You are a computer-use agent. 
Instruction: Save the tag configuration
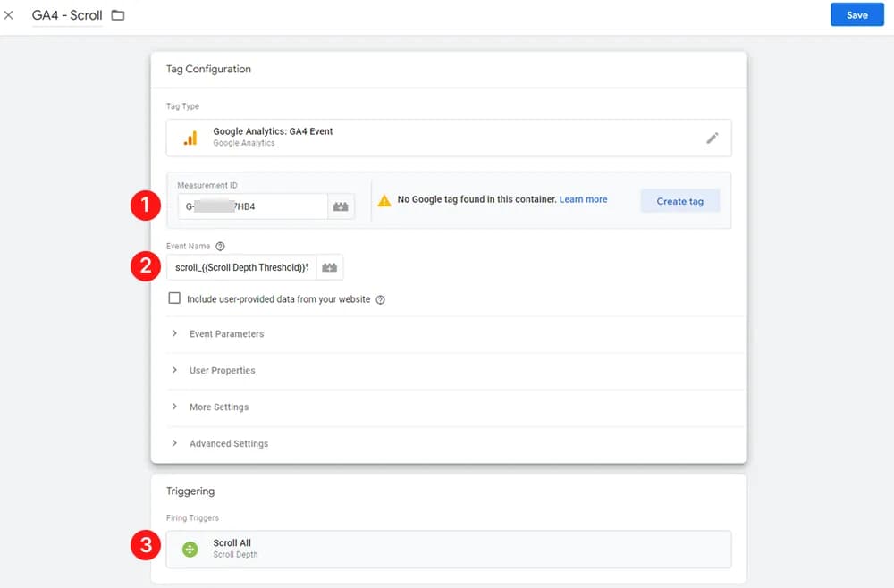pyautogui.click(x=857, y=15)
